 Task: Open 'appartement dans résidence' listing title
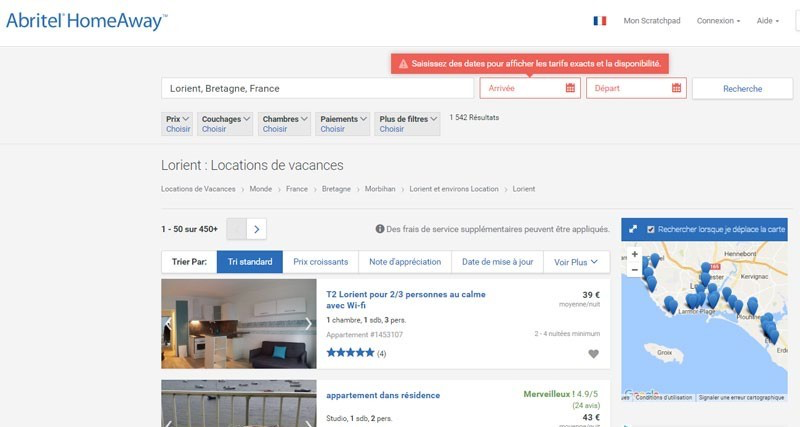pyautogui.click(x=383, y=395)
